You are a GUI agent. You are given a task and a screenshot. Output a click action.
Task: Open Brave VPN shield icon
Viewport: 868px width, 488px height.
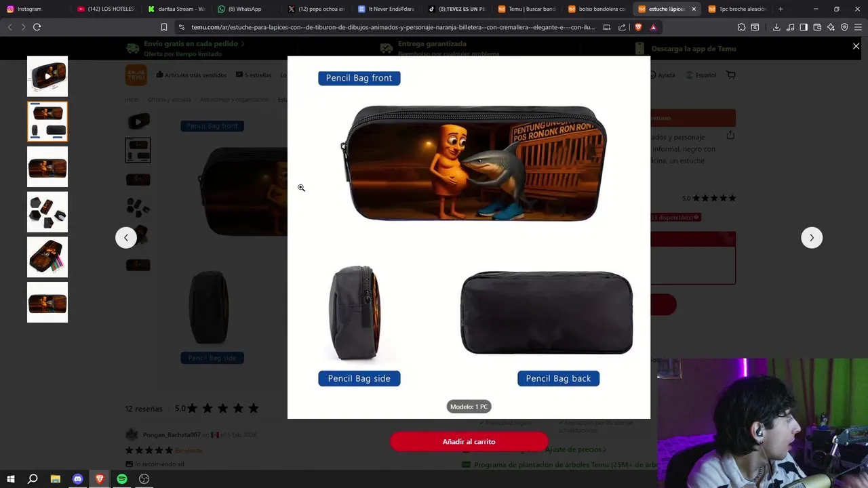pos(844,27)
